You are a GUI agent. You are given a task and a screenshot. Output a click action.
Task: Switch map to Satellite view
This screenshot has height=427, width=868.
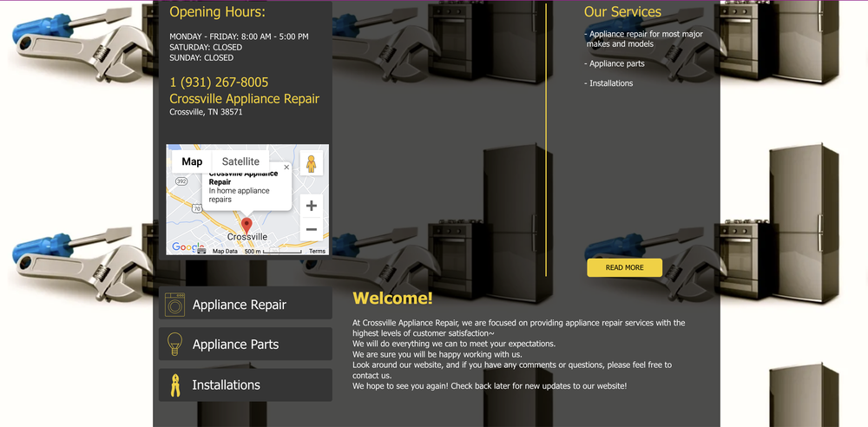tap(240, 161)
